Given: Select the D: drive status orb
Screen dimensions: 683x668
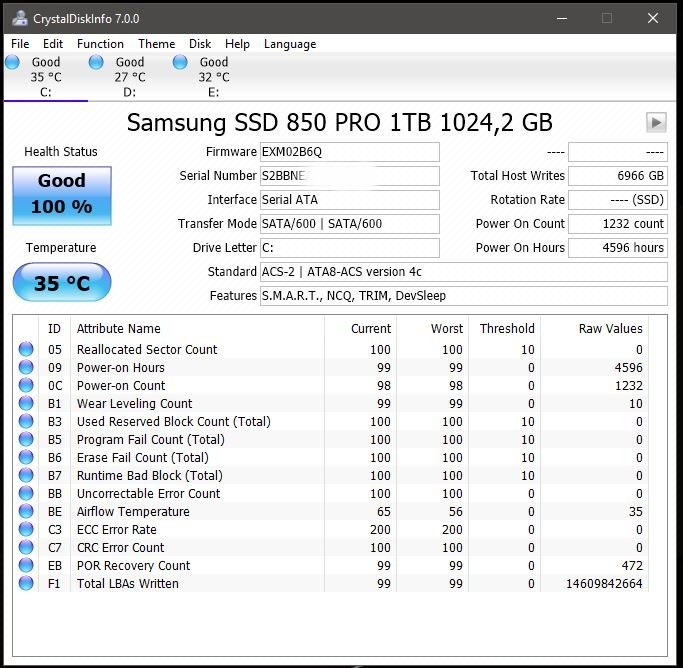Looking at the screenshot, I should (x=96, y=62).
